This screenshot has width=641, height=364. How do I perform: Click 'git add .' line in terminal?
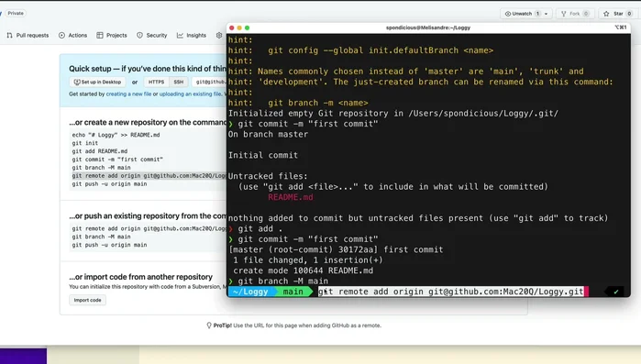pos(260,229)
